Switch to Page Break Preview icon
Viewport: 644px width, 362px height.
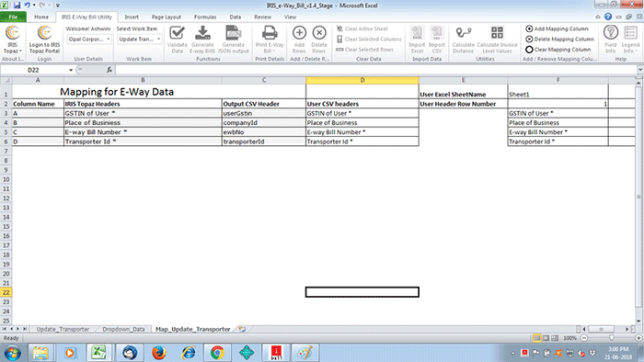(x=555, y=338)
